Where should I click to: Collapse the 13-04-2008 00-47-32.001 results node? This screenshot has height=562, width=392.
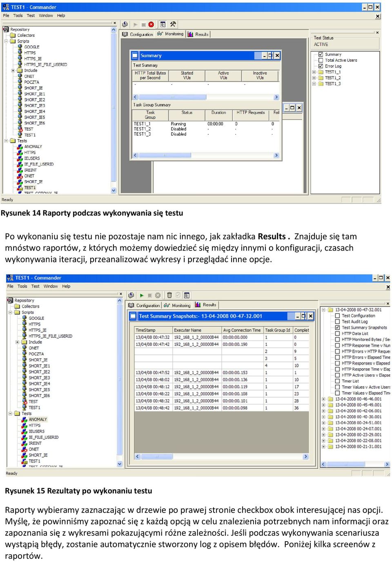click(x=323, y=310)
